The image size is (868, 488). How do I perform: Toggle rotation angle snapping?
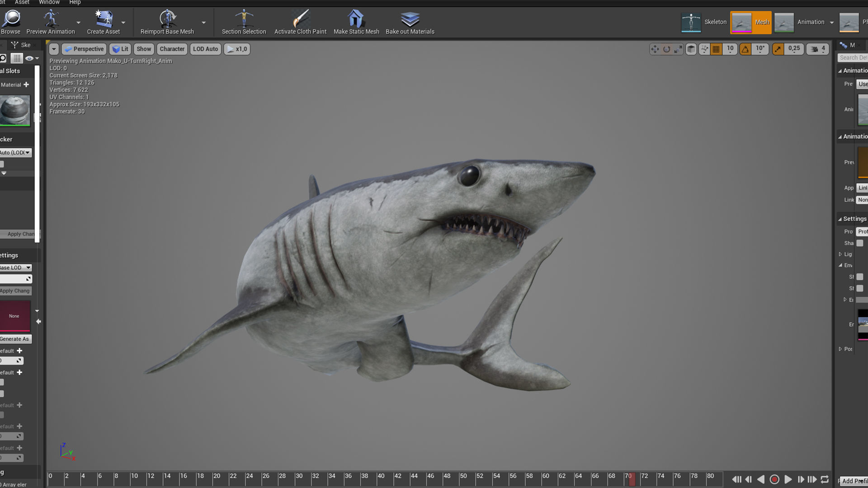click(x=745, y=49)
